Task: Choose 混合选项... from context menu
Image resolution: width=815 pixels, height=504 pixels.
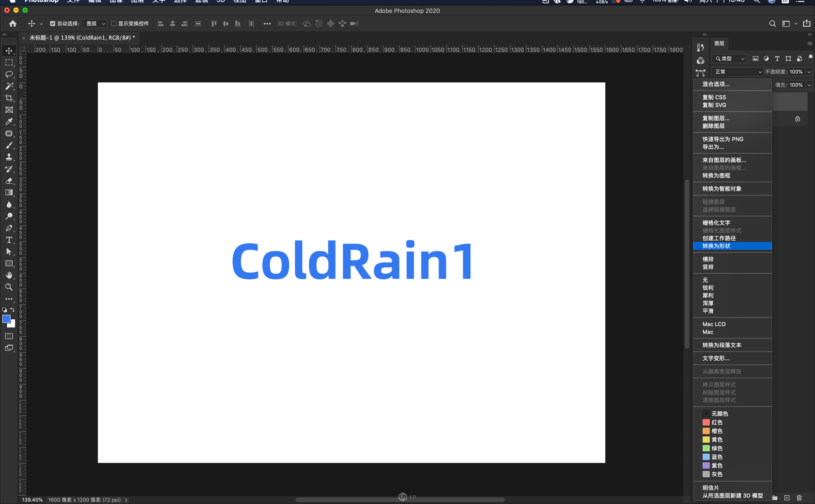Action: tap(732, 84)
